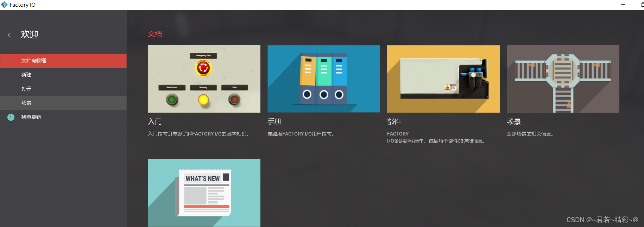This screenshot has width=644, height=227.
Task: Click the 手册 card title
Action: (x=274, y=122)
